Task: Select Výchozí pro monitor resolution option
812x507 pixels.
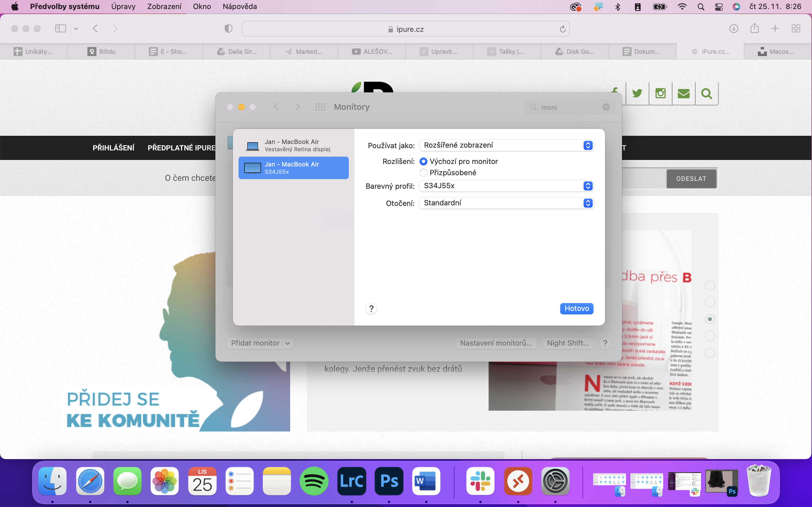Action: (423, 162)
